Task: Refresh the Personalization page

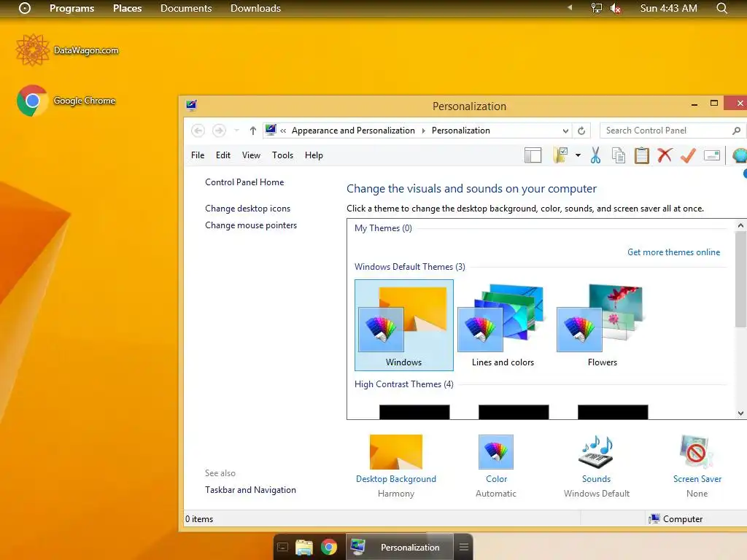Action: tap(581, 131)
